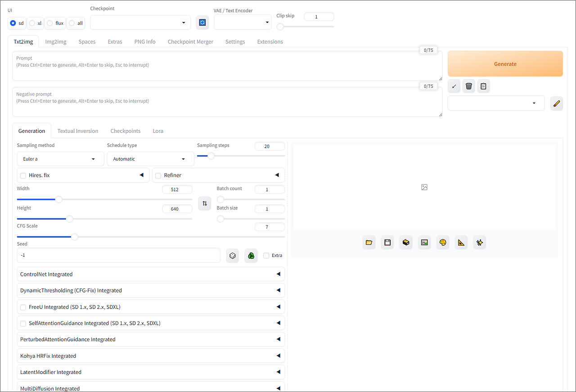
Task: Click the floppy disk save image icon
Action: 387,243
